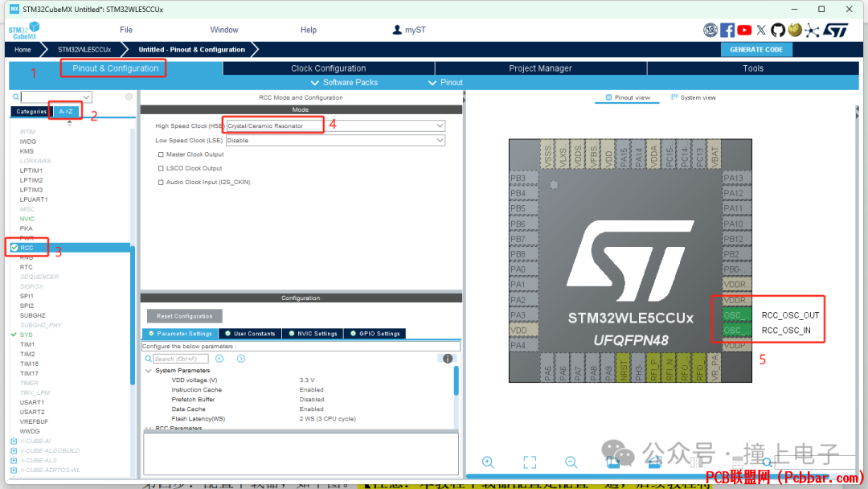Click the ST logo icon in header
The image size is (868, 489).
tap(835, 30)
